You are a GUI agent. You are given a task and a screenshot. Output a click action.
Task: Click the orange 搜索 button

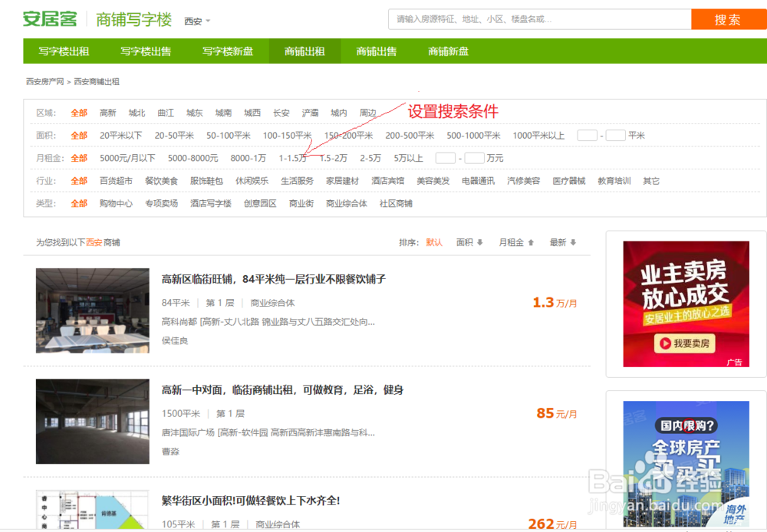click(x=728, y=20)
